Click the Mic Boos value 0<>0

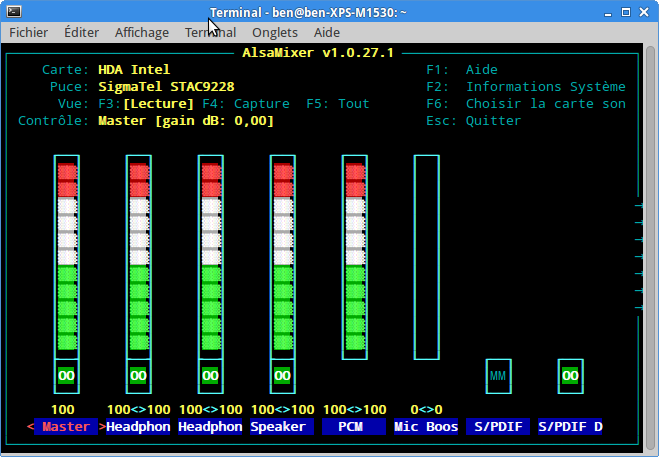[427, 409]
